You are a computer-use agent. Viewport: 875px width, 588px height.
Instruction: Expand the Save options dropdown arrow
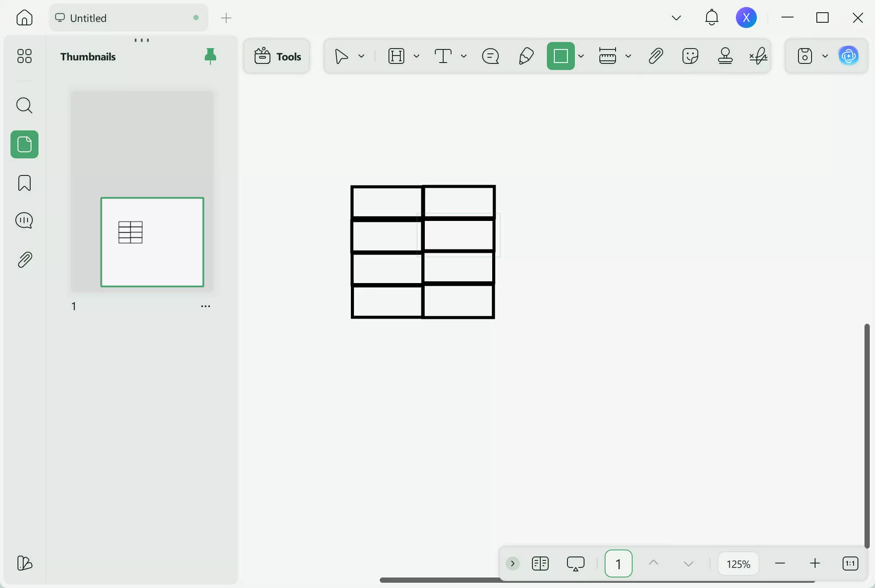(x=825, y=56)
